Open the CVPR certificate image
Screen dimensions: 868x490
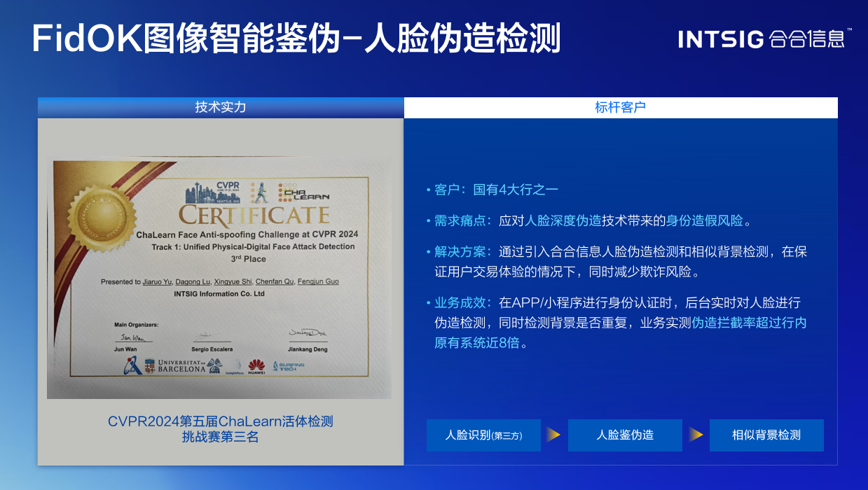(x=219, y=278)
